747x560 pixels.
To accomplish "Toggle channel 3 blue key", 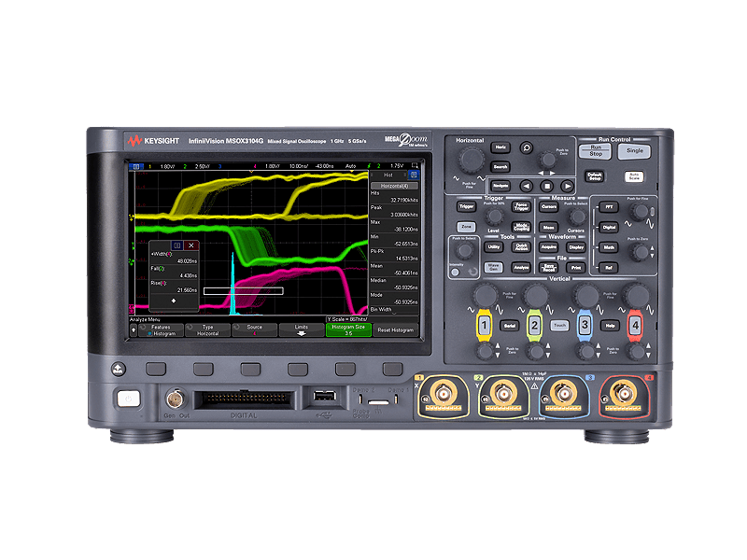I will (x=585, y=326).
